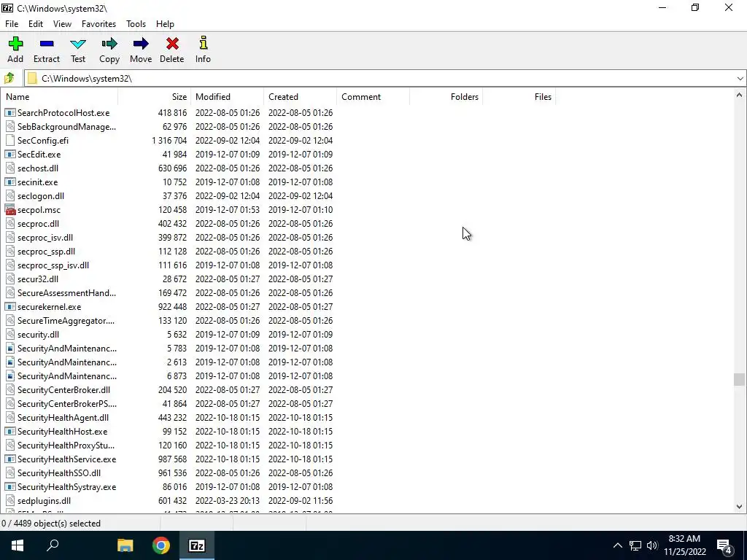Image resolution: width=747 pixels, height=560 pixels.
Task: Select SecEdit.exe file row
Action: 279,155
